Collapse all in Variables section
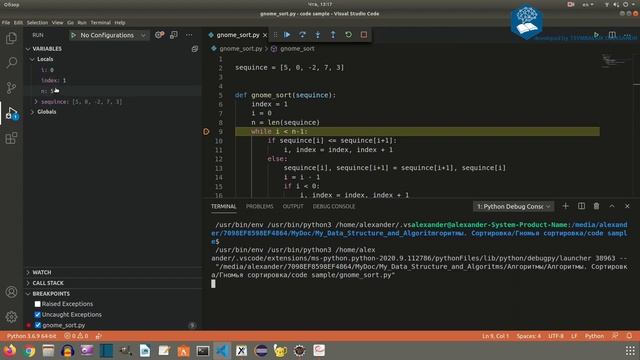 (195, 49)
